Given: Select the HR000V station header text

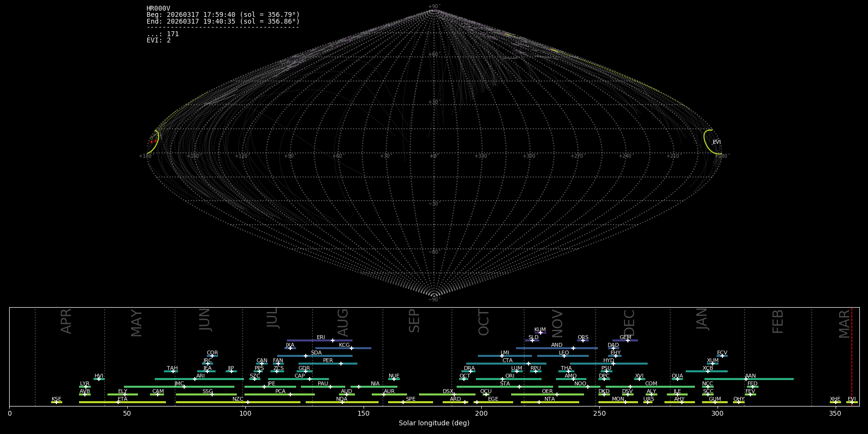Looking at the screenshot, I should click(158, 9).
